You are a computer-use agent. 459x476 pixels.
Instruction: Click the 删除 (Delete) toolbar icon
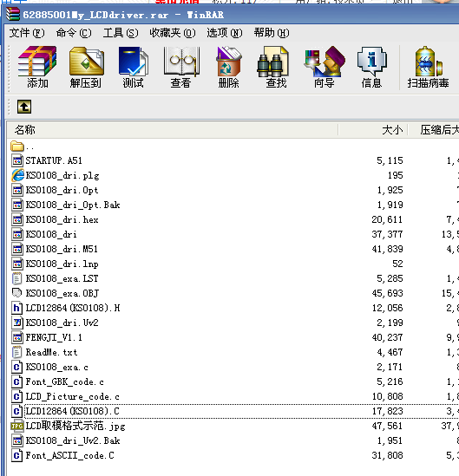(228, 61)
